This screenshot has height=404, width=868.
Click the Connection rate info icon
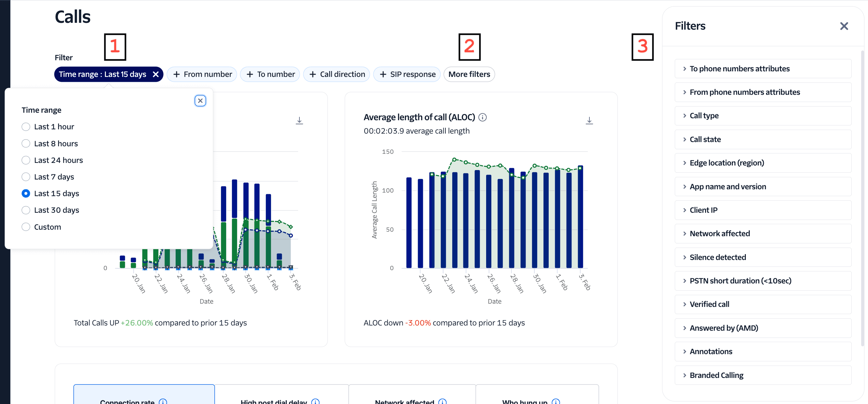[x=163, y=402]
